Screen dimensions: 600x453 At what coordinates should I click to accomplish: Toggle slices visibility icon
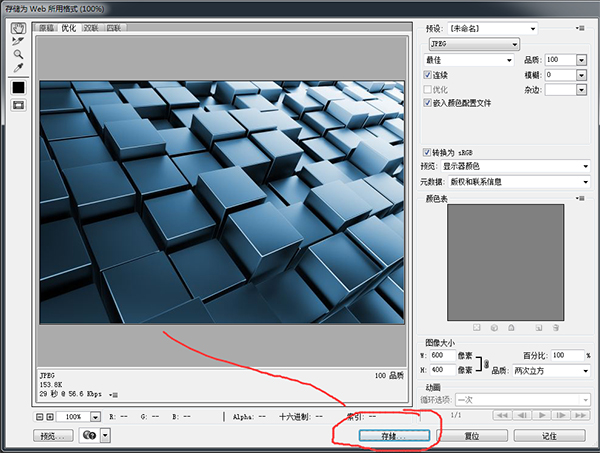click(x=18, y=104)
